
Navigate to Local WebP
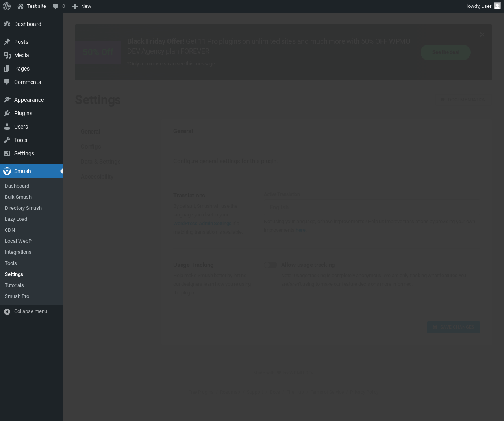point(18,241)
